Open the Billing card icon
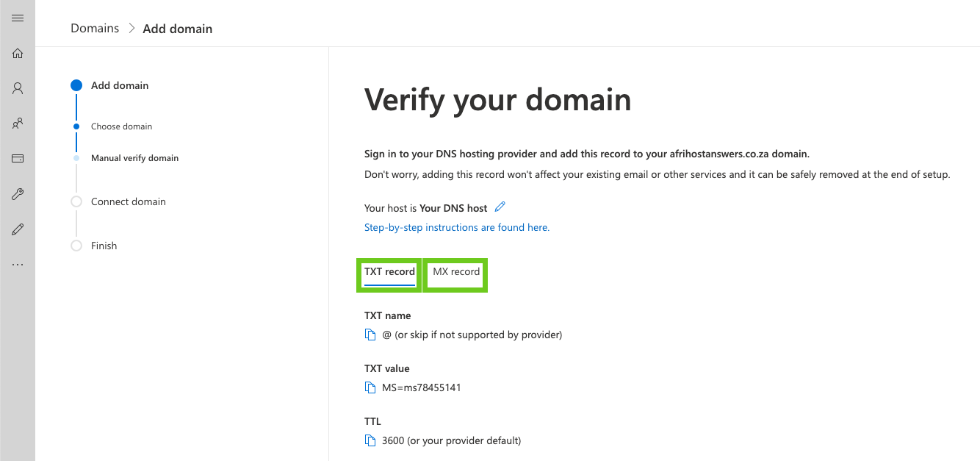The image size is (980, 461). click(x=18, y=159)
